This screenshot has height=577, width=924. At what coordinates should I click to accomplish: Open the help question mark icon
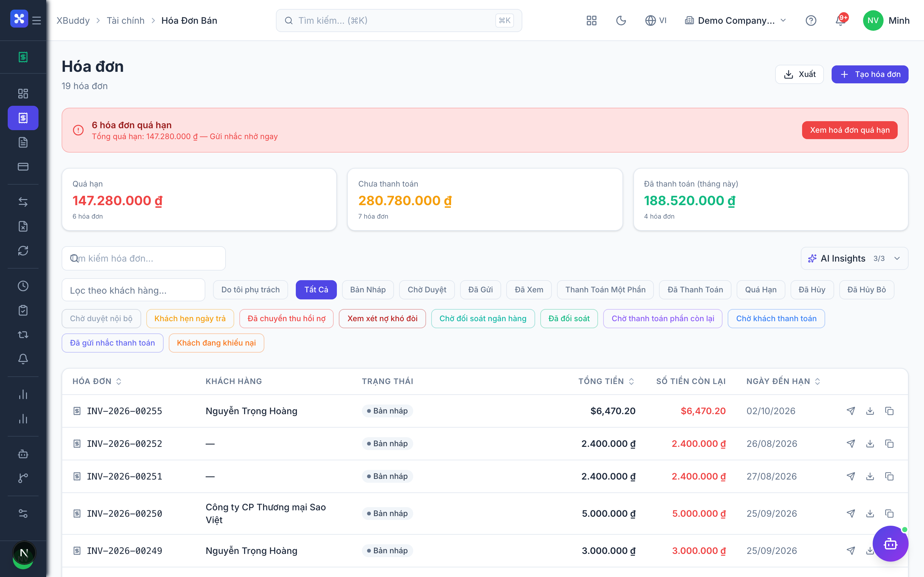click(x=811, y=21)
